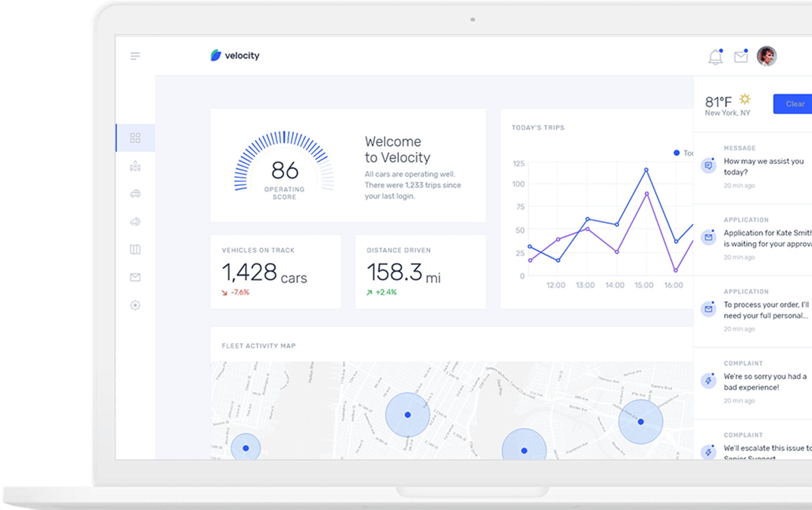Screen dimensions: 812x510
Task: Click the 15:00 peak point on blue line
Action: coord(646,170)
